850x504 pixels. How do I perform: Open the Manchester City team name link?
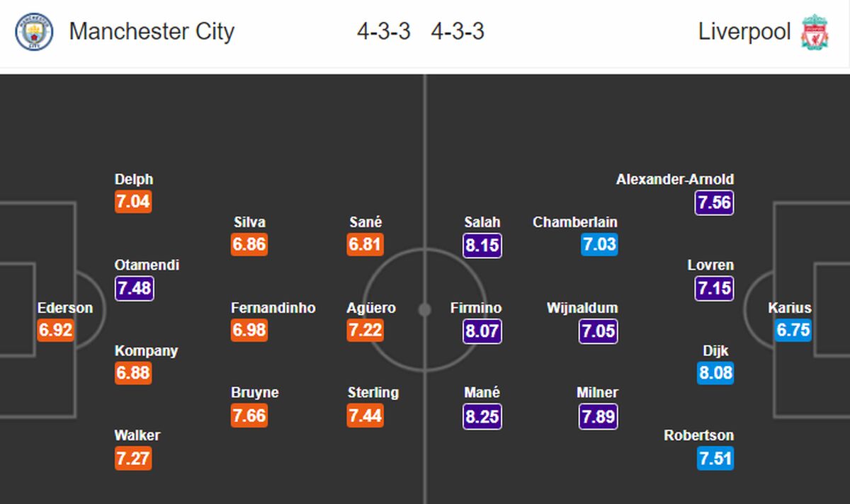152,32
